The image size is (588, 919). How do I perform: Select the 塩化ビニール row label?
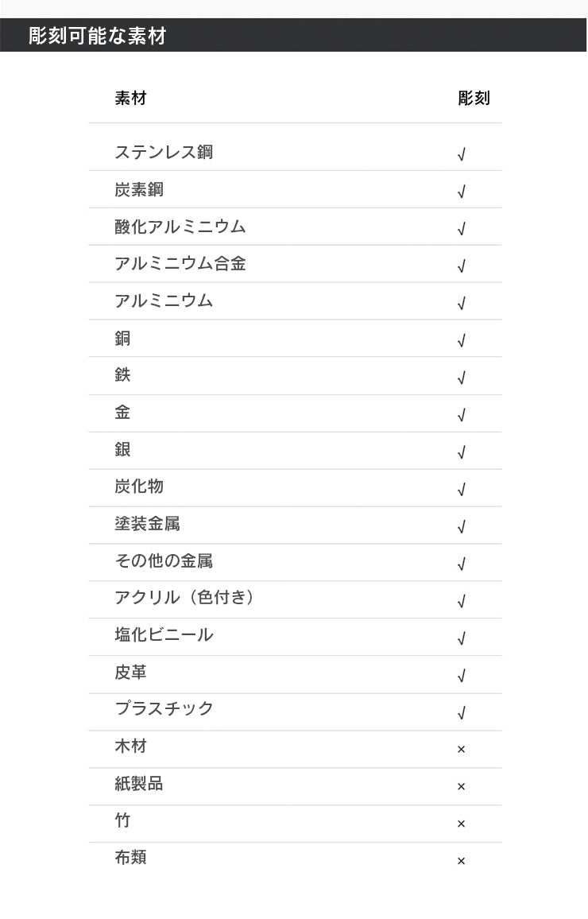[164, 634]
